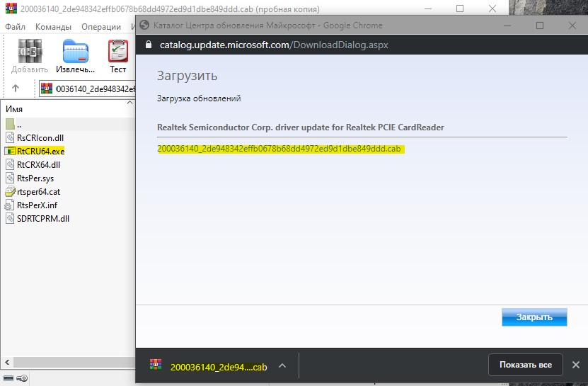The height and width of the screenshot is (386, 588).
Task: Maximize the WinRAR window
Action: coord(460,8)
